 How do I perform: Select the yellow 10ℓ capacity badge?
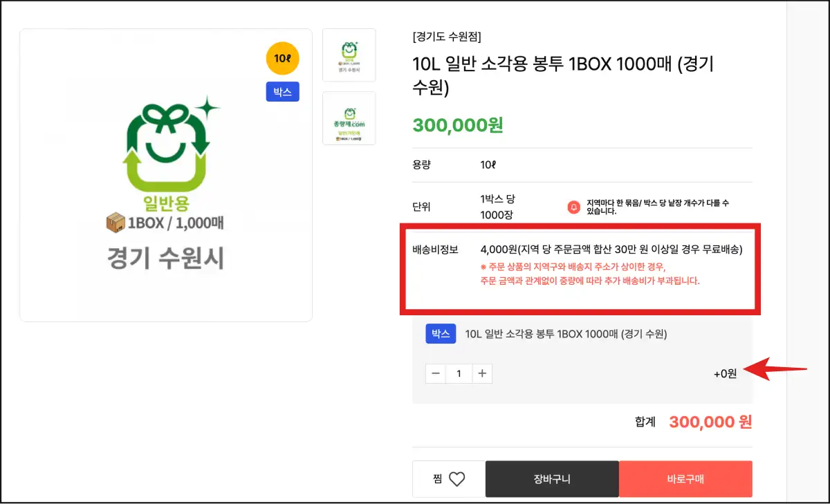tap(282, 59)
